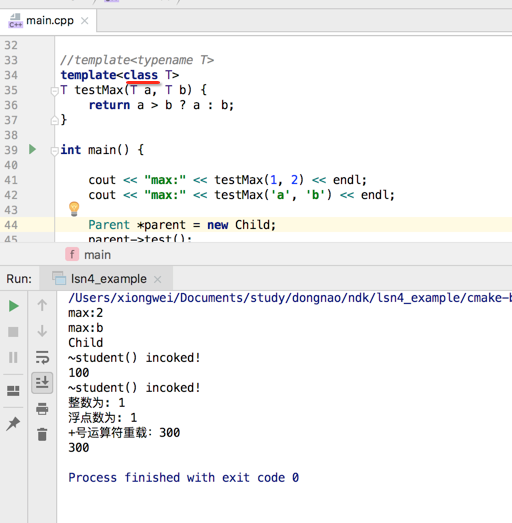Click line number 34 in the gutter
This screenshot has width=512, height=523.
pyautogui.click(x=11, y=75)
